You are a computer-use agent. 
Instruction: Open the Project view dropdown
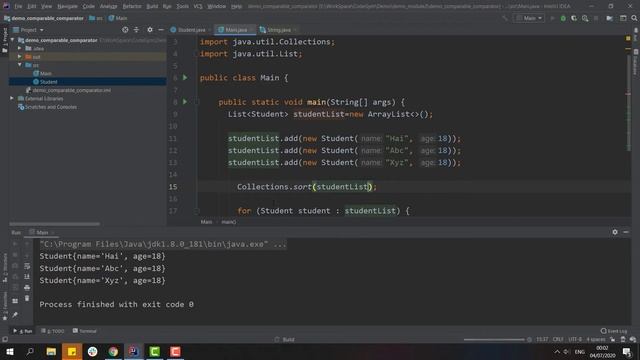point(28,30)
